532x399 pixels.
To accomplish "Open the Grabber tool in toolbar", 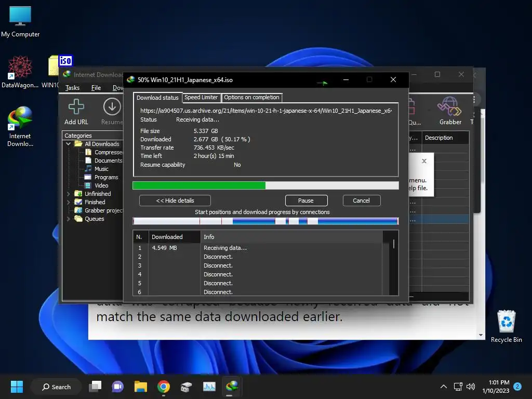I will (450, 111).
